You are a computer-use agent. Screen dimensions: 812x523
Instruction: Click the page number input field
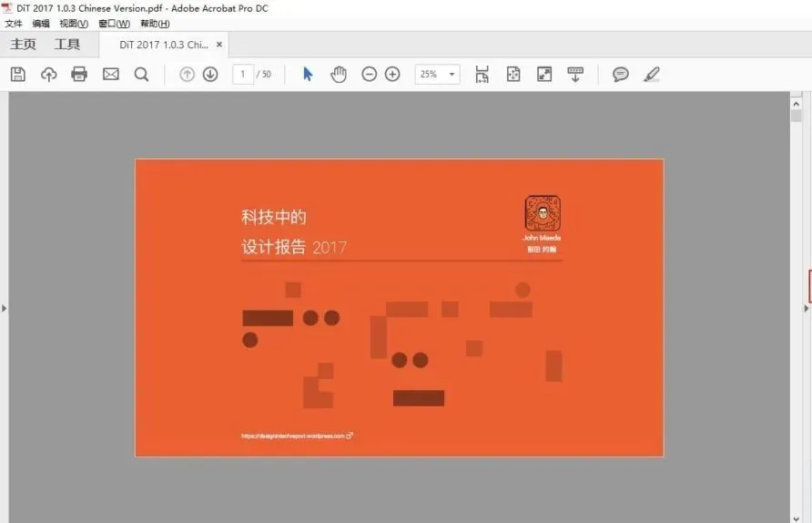point(243,74)
